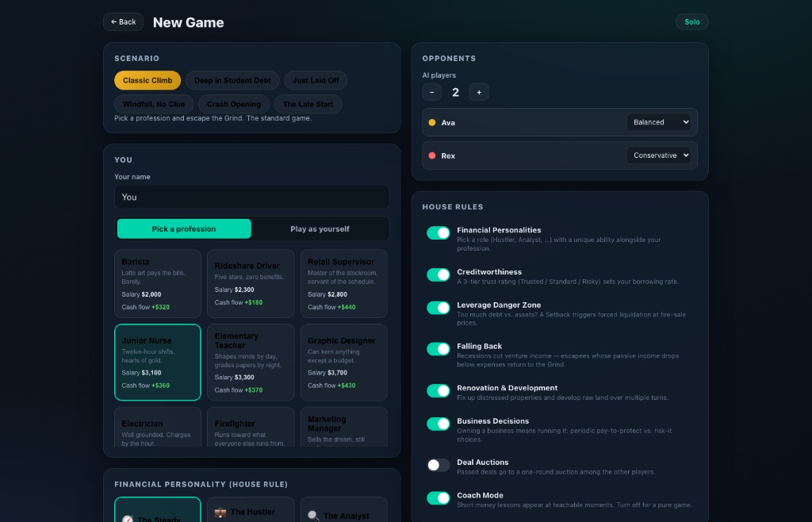The height and width of the screenshot is (522, 812).
Task: Click Ava's yellow color dot
Action: pyautogui.click(x=432, y=123)
